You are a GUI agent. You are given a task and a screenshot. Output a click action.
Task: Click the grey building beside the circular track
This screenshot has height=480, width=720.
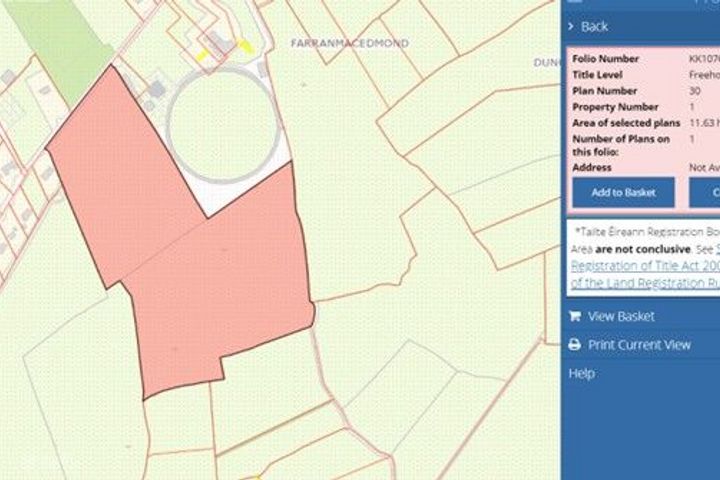tap(155, 90)
